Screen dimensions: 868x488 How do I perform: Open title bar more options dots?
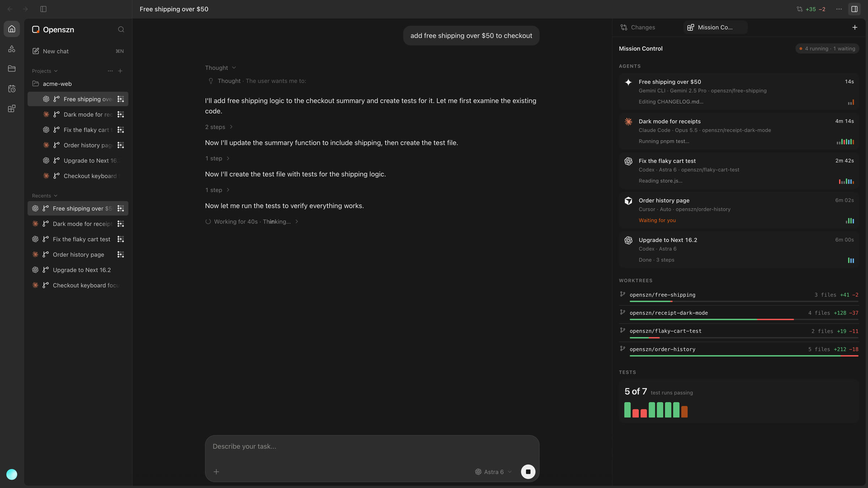[x=839, y=9]
